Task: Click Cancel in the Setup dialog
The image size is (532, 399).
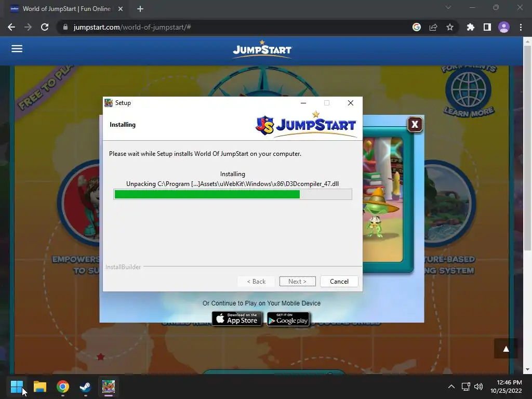Action: point(339,281)
